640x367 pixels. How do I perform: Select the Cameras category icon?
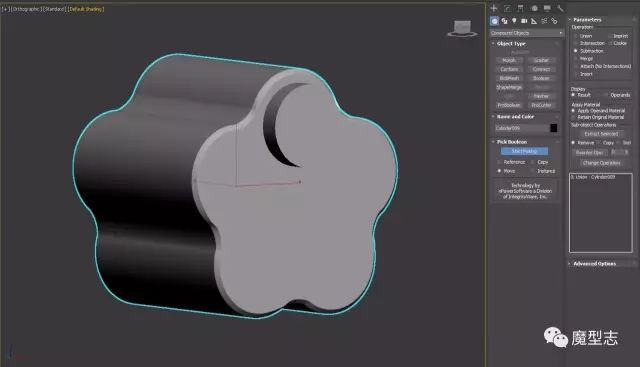click(x=524, y=21)
